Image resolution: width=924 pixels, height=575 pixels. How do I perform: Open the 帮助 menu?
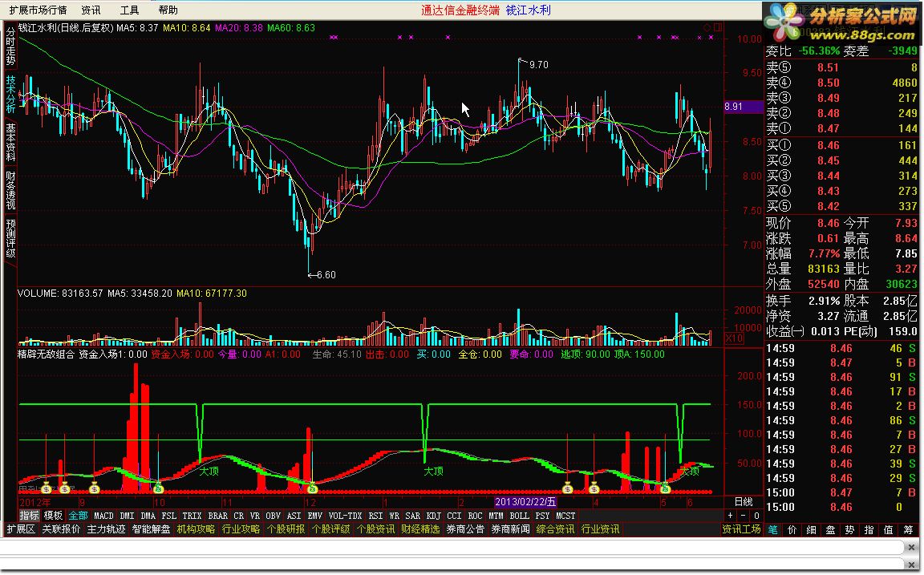[168, 10]
